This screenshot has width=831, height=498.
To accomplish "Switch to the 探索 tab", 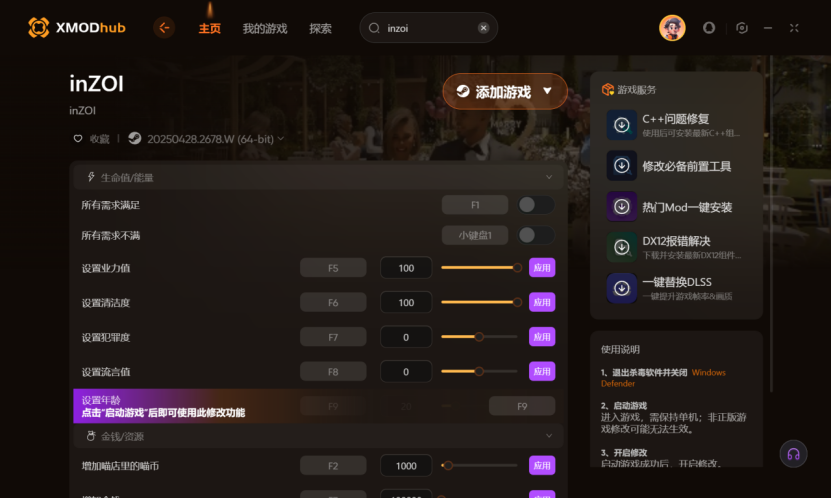I will tap(320, 28).
